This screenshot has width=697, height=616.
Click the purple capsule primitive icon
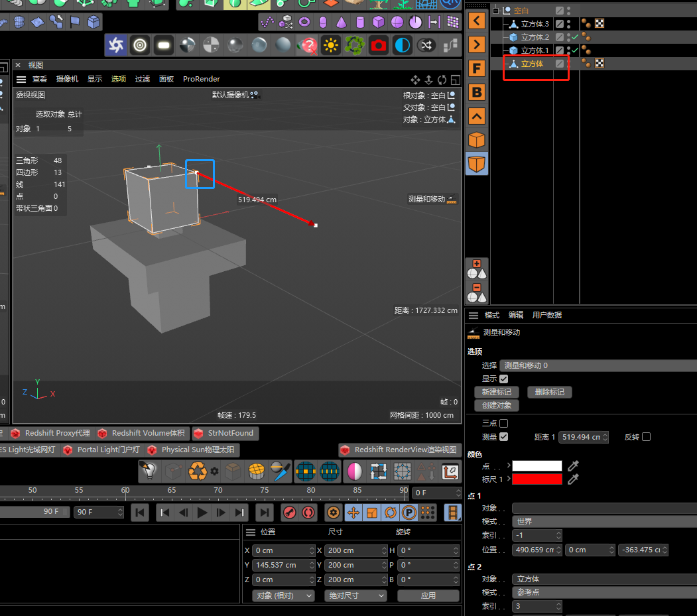(323, 22)
